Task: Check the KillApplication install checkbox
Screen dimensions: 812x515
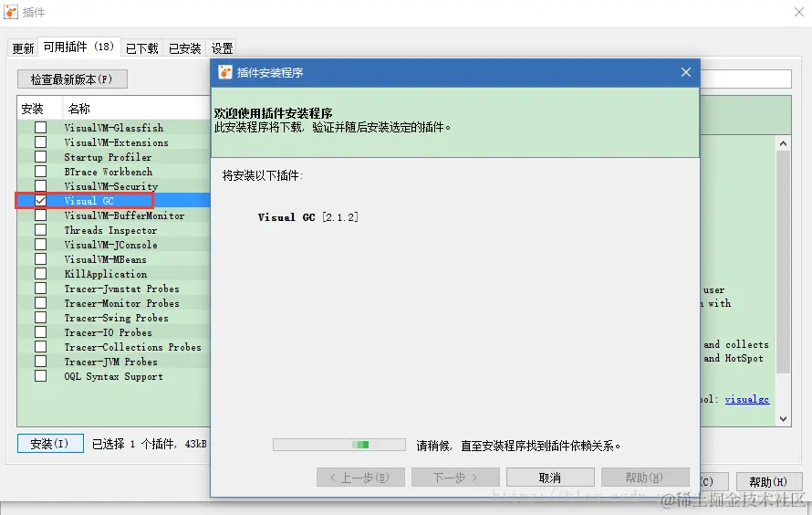Action: [x=40, y=273]
